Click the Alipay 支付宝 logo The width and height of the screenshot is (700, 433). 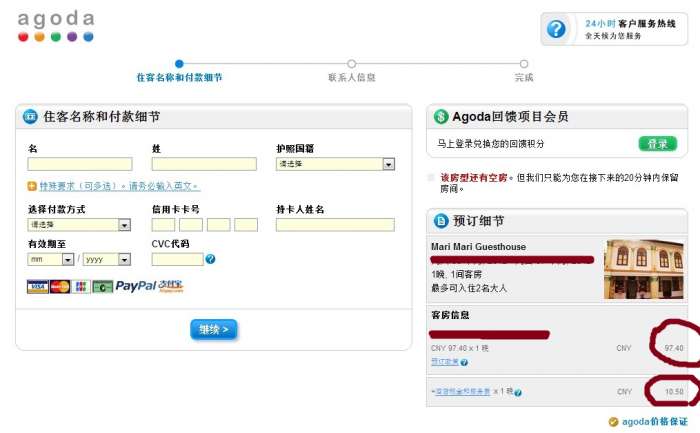[171, 285]
